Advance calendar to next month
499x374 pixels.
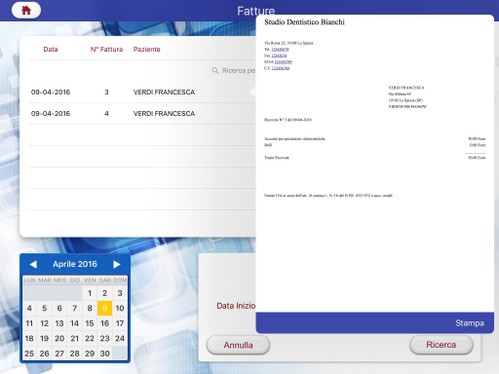pos(117,264)
